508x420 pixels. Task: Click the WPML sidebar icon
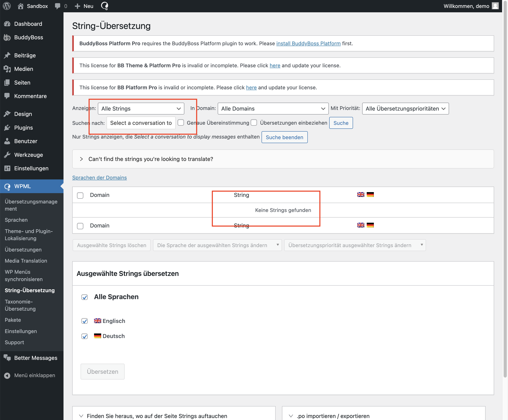pyautogui.click(x=7, y=187)
